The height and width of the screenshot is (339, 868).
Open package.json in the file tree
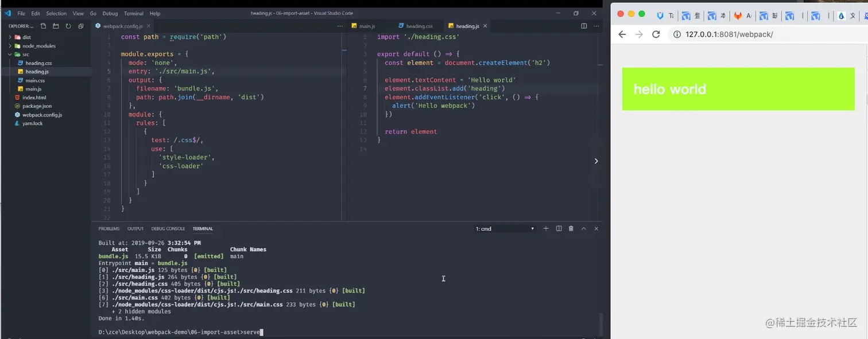[37, 106]
